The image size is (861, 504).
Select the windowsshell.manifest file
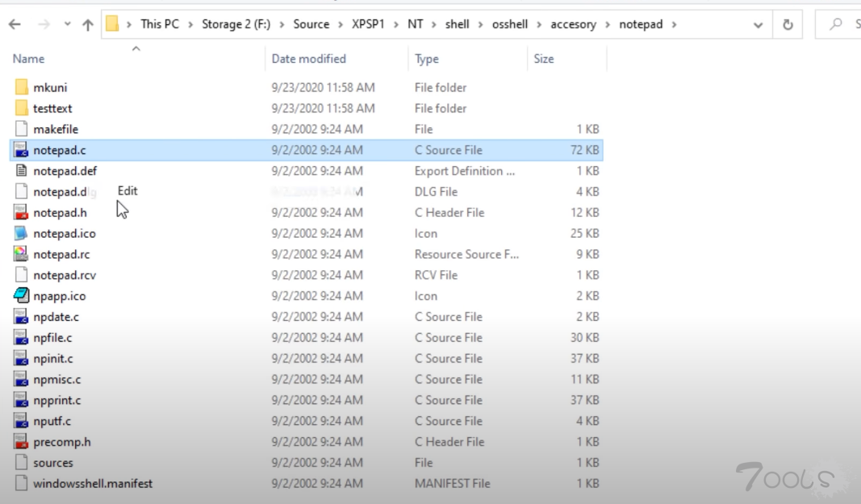(x=93, y=484)
